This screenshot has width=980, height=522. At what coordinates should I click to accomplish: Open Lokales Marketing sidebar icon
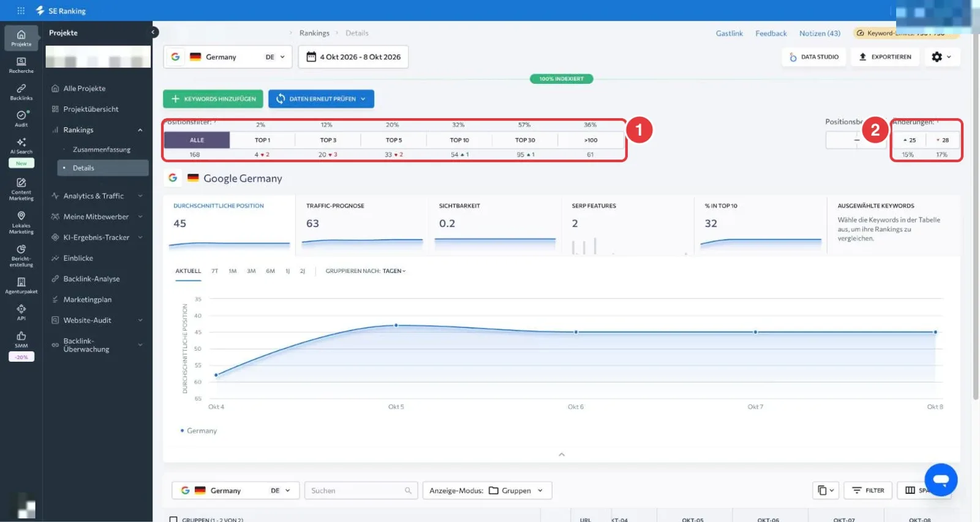[x=21, y=222]
